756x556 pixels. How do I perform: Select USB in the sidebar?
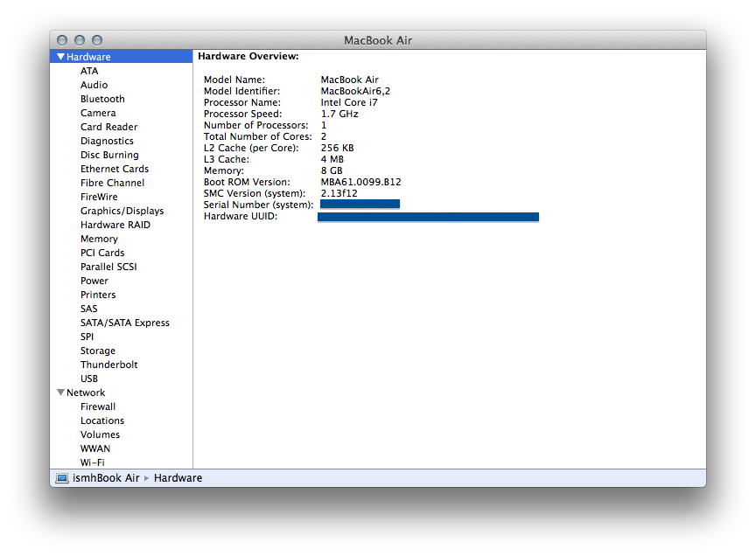[x=89, y=379]
